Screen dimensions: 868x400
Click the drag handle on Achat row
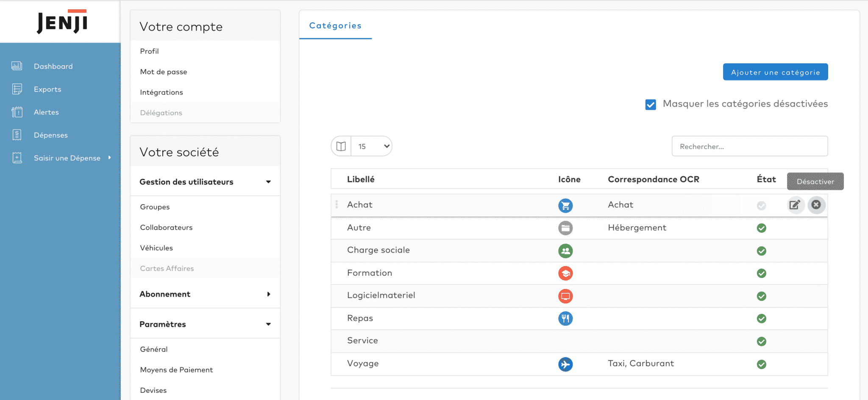point(337,205)
